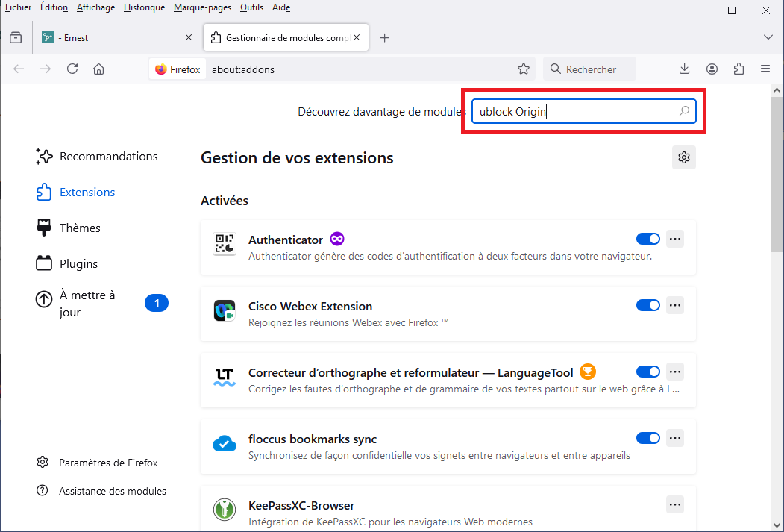Disable the Authenticator extension toggle
The image size is (784, 532).
[x=647, y=239]
